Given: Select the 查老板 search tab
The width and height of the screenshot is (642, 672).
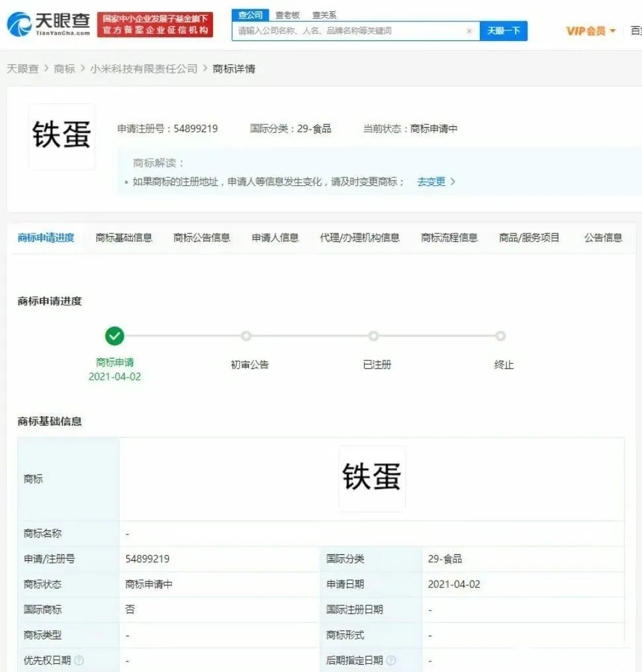Looking at the screenshot, I should [287, 15].
